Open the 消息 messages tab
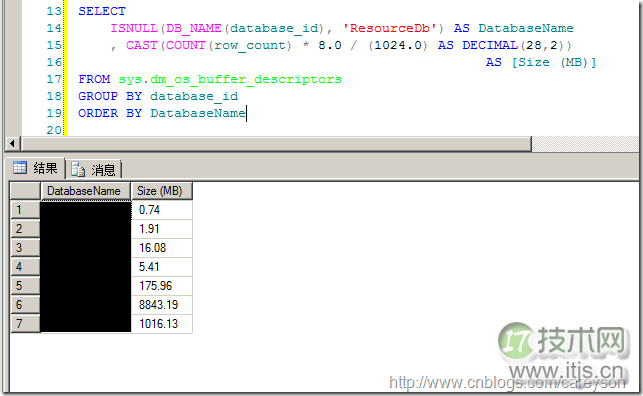The height and width of the screenshot is (396, 643). point(93,169)
